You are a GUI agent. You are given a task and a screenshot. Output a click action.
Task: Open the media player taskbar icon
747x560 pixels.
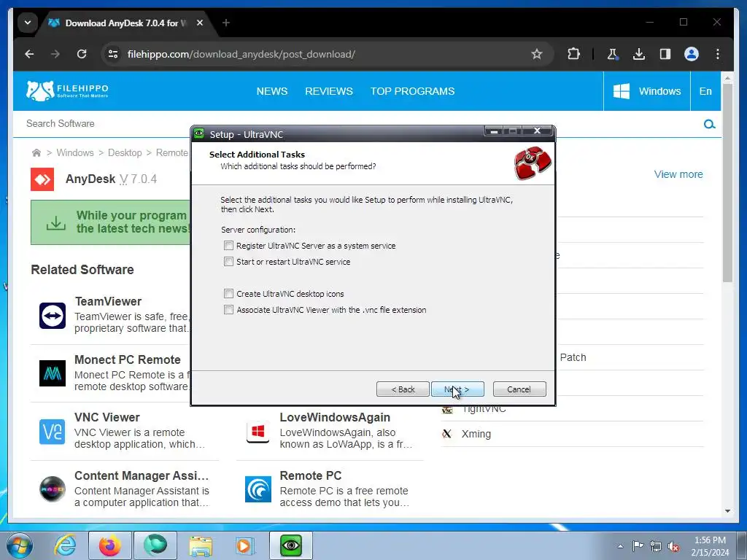[245, 545]
